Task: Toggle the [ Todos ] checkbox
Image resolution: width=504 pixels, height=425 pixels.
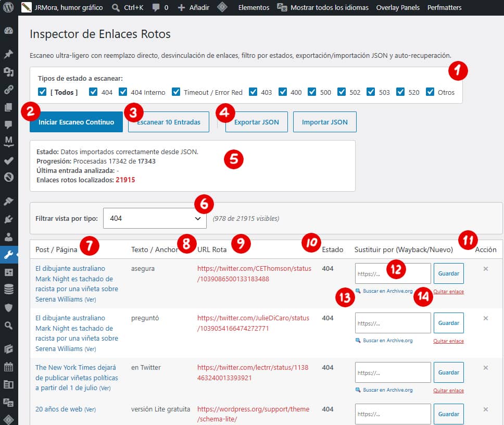Action: click(42, 92)
